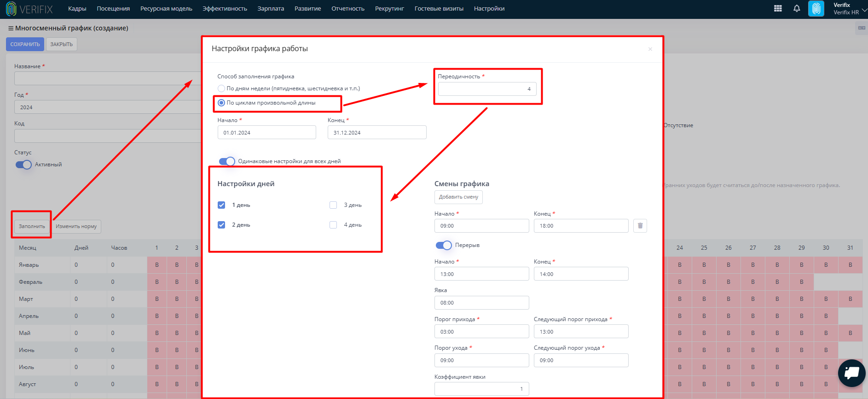Click the Добавить смену button

[x=458, y=197]
